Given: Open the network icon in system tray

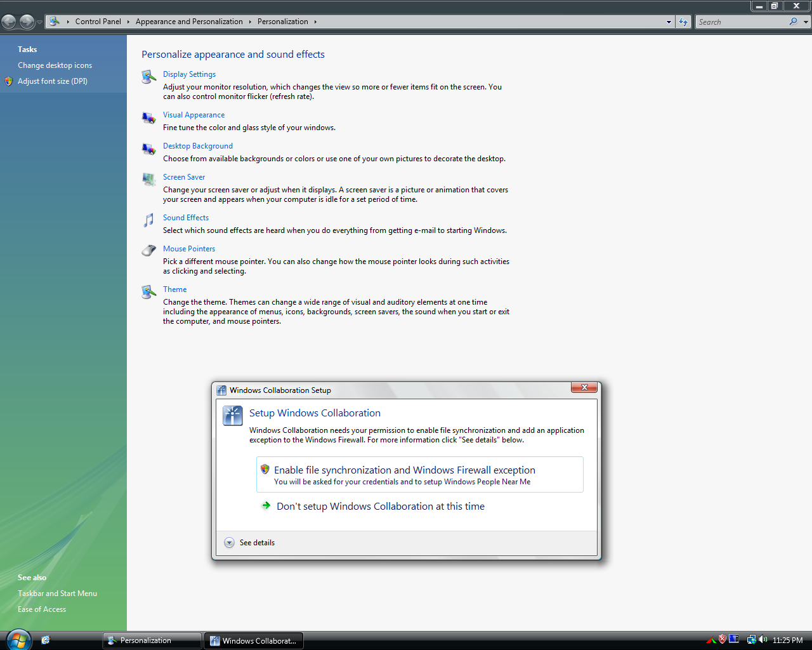Looking at the screenshot, I should pos(751,640).
